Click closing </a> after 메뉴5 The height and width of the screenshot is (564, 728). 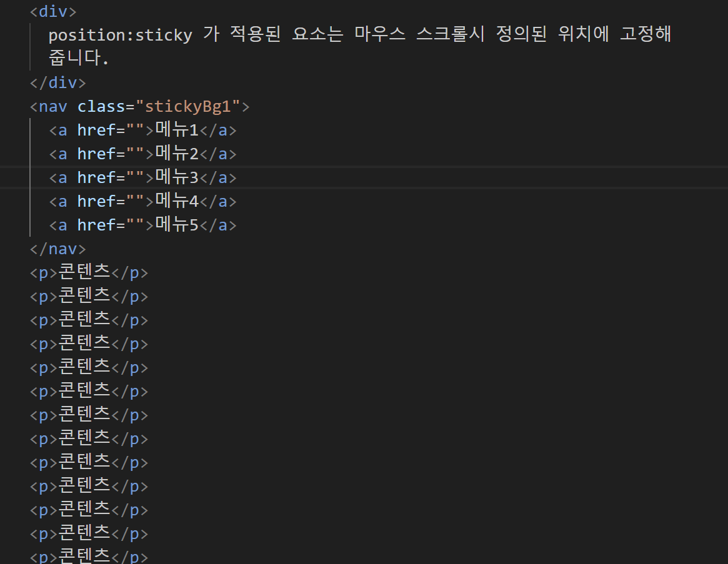(x=218, y=225)
